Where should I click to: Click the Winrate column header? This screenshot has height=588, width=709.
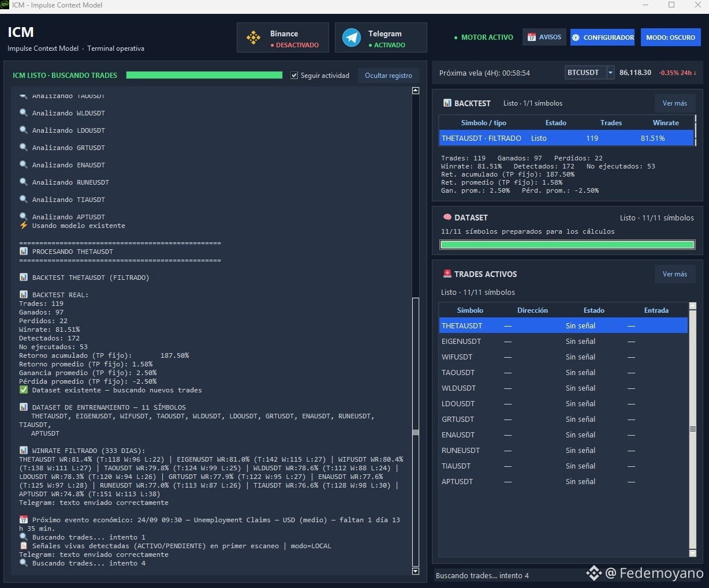pyautogui.click(x=665, y=123)
